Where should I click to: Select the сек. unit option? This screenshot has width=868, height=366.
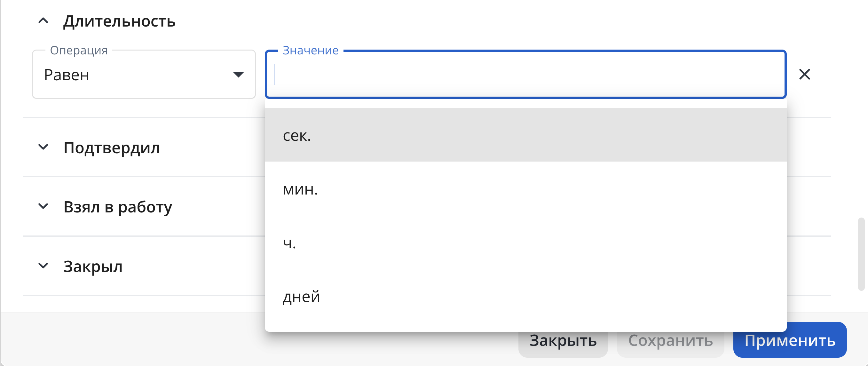(526, 135)
